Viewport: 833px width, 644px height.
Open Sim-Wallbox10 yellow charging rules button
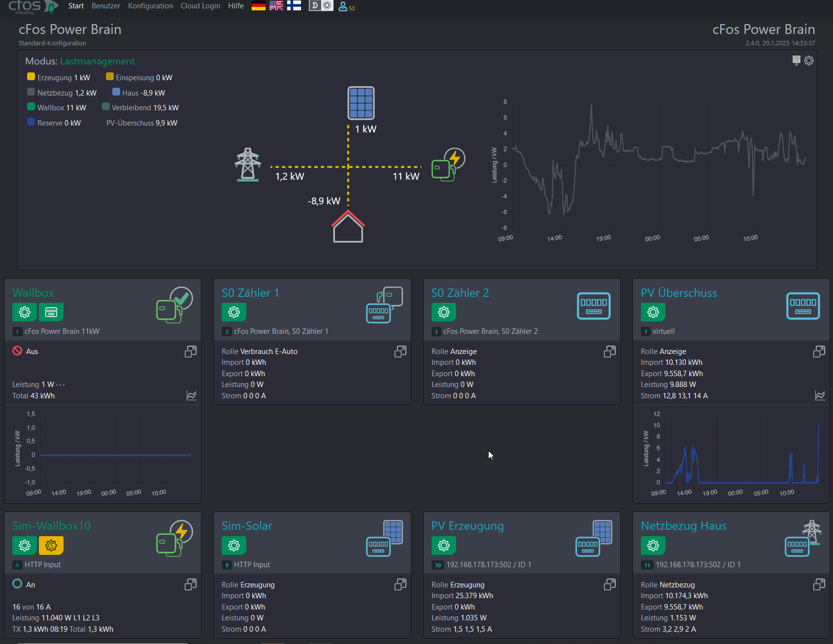click(x=51, y=546)
